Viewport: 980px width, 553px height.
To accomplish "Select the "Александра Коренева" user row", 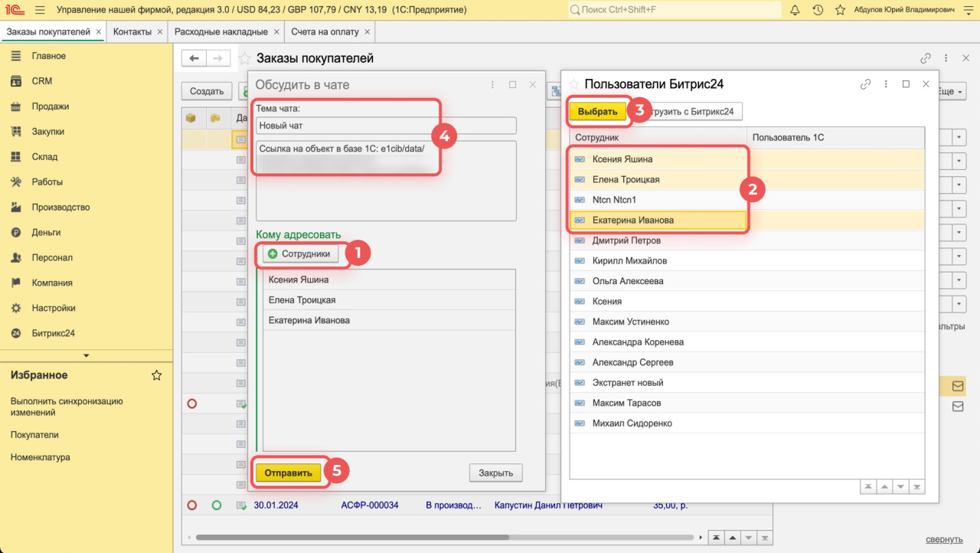I will click(x=747, y=342).
